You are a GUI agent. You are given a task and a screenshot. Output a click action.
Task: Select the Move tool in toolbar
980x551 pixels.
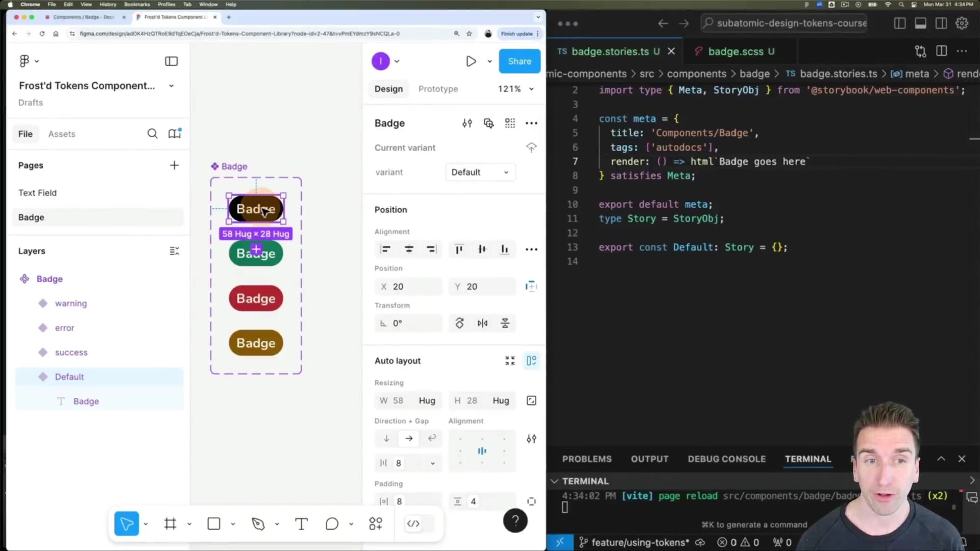click(x=127, y=523)
